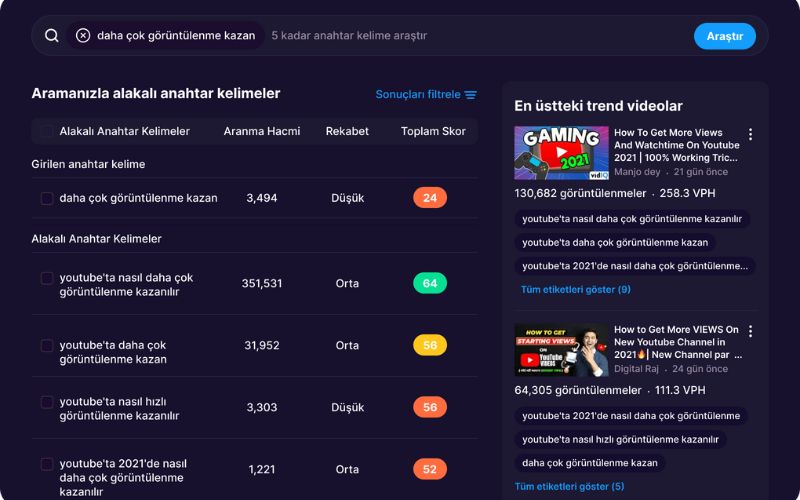This screenshot has height=500, width=800.
Task: Check 'youtube'ta daha çok görüntülenme kazan' row checkbox
Action: pos(47,345)
